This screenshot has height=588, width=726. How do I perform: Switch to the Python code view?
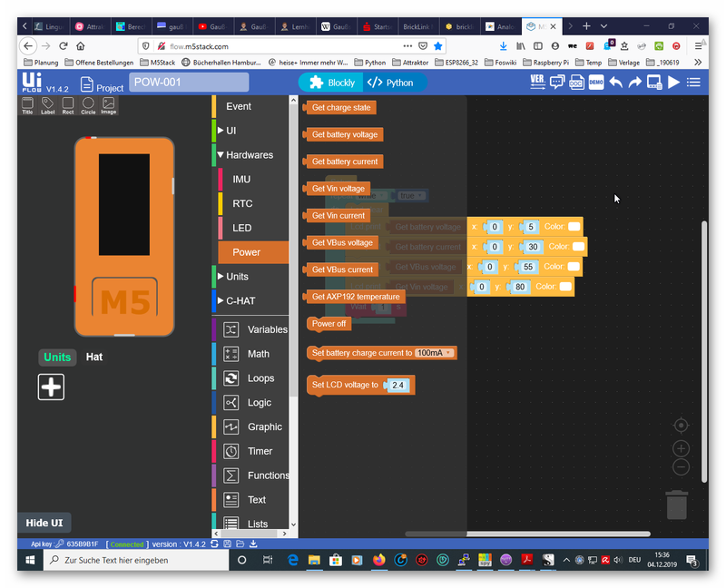coord(390,83)
